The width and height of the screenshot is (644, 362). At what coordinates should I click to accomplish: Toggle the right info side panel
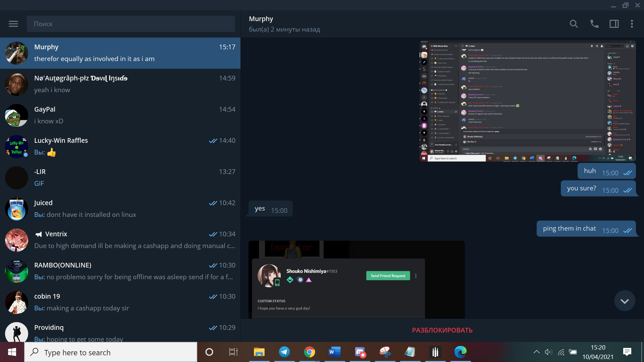614,24
